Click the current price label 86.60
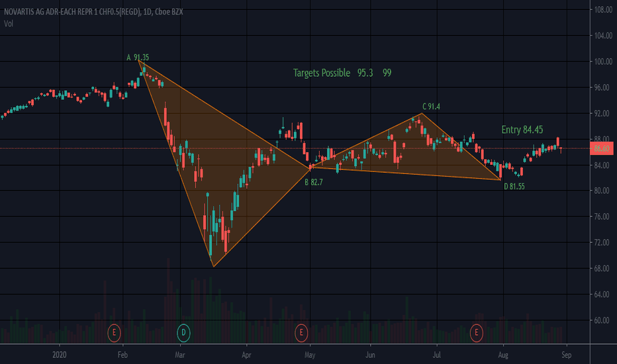617x364 pixels. (602, 148)
